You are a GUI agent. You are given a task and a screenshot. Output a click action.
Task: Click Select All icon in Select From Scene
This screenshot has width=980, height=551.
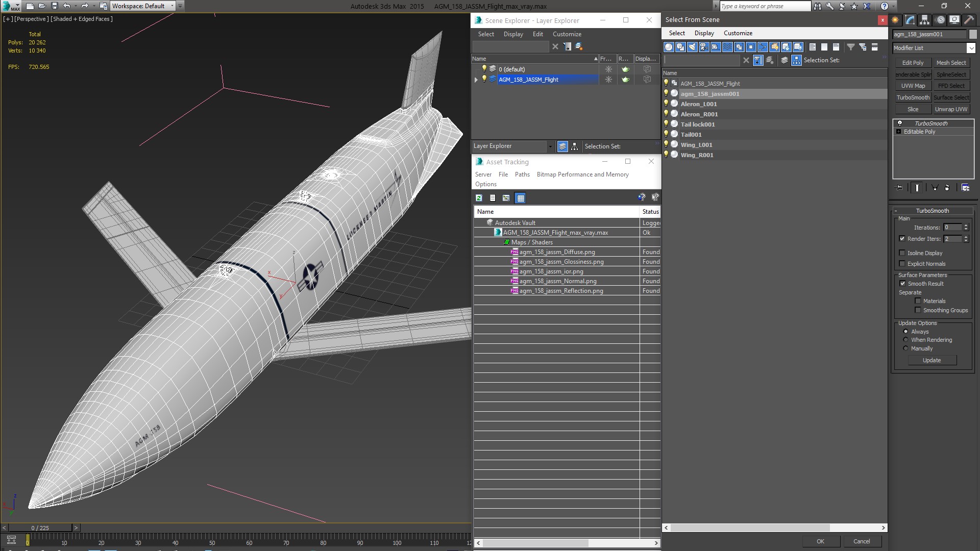(x=813, y=47)
